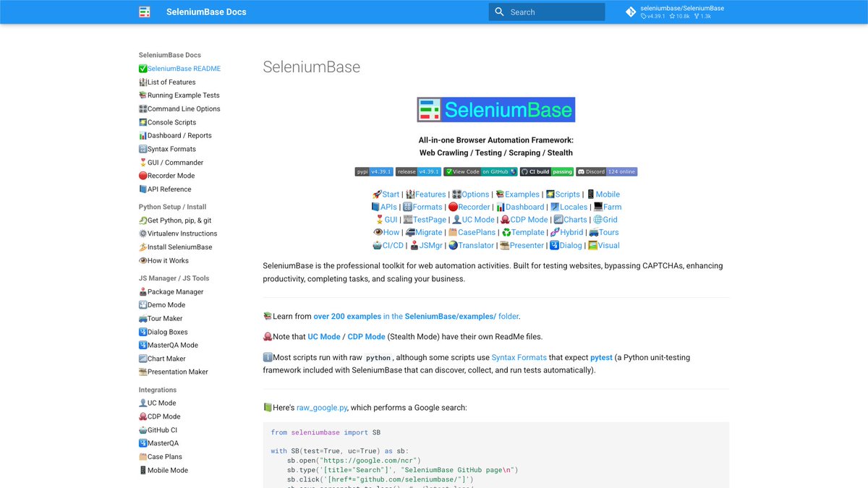Click the Octocat icon on the CI build badge

coord(526,171)
